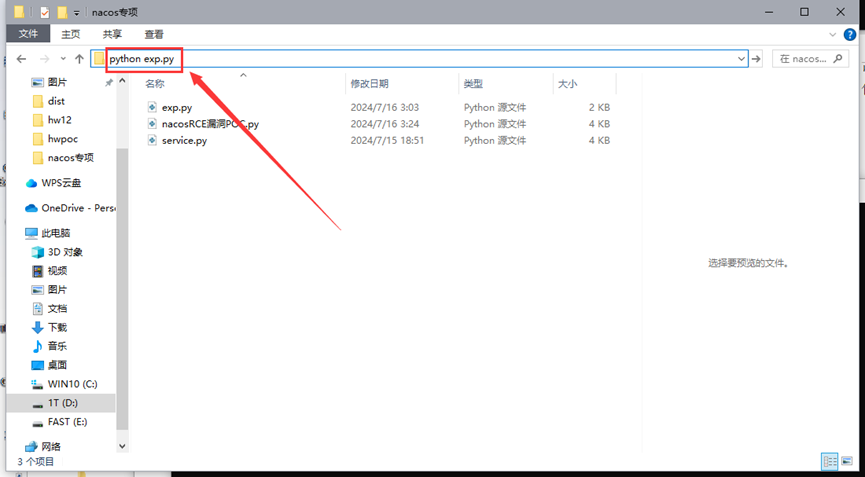865x477 pixels.
Task: Open Help with the blue question mark icon
Action: (851, 34)
